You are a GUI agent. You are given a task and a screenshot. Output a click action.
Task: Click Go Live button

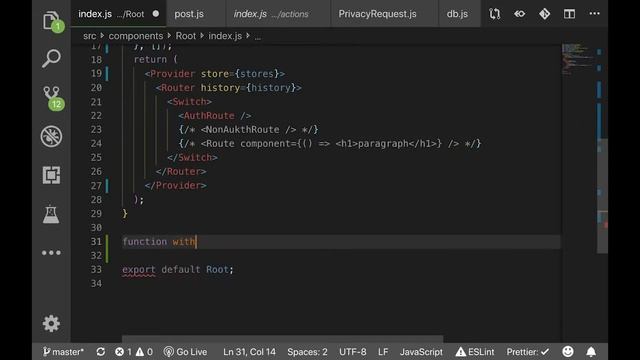click(x=185, y=352)
